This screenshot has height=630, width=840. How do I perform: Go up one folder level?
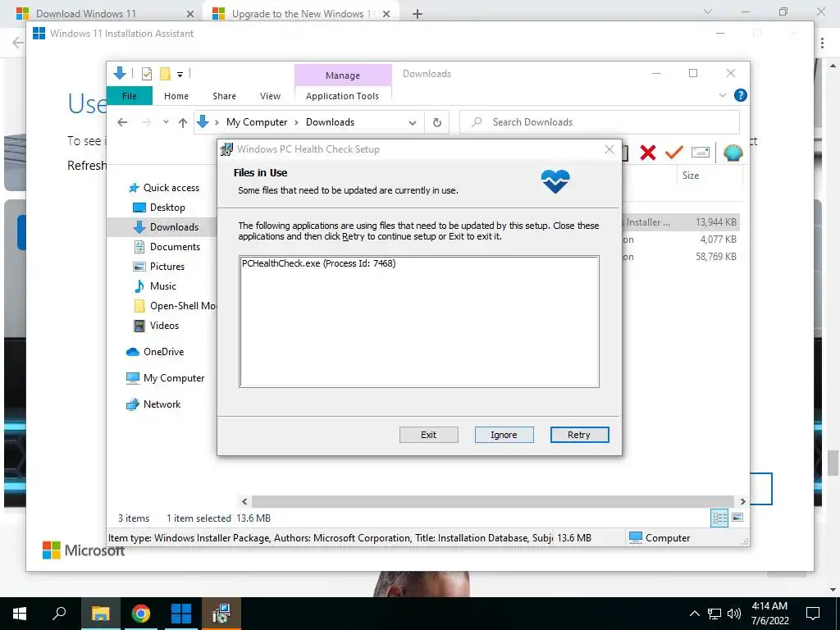pos(183,123)
